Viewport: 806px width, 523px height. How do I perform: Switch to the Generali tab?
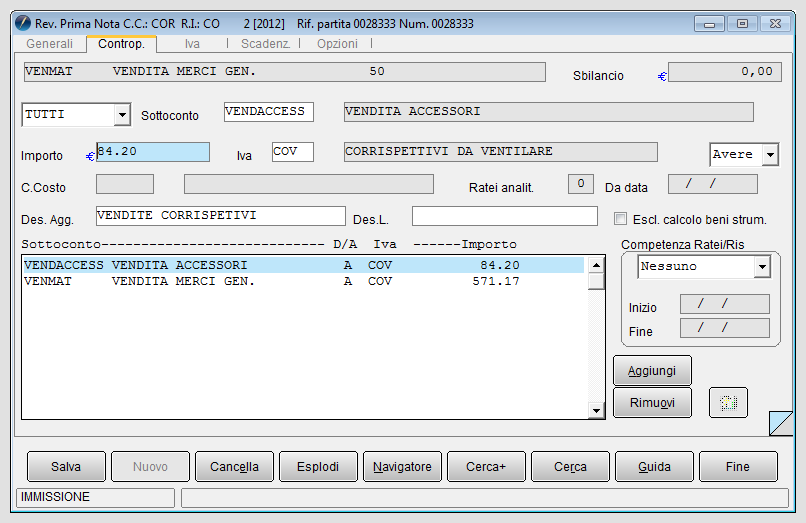(x=49, y=44)
